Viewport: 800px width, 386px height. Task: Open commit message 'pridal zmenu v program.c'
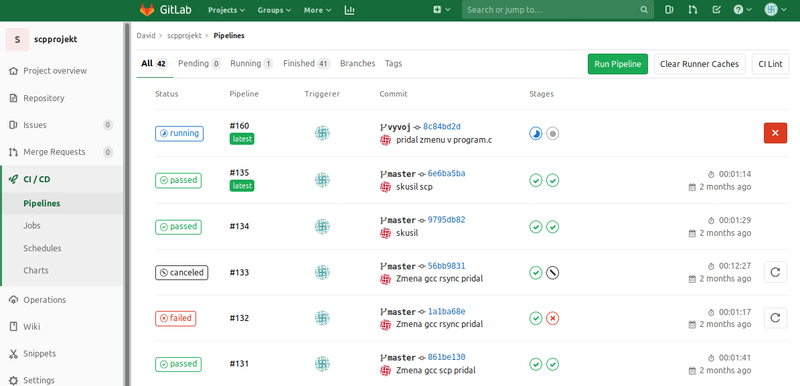444,140
